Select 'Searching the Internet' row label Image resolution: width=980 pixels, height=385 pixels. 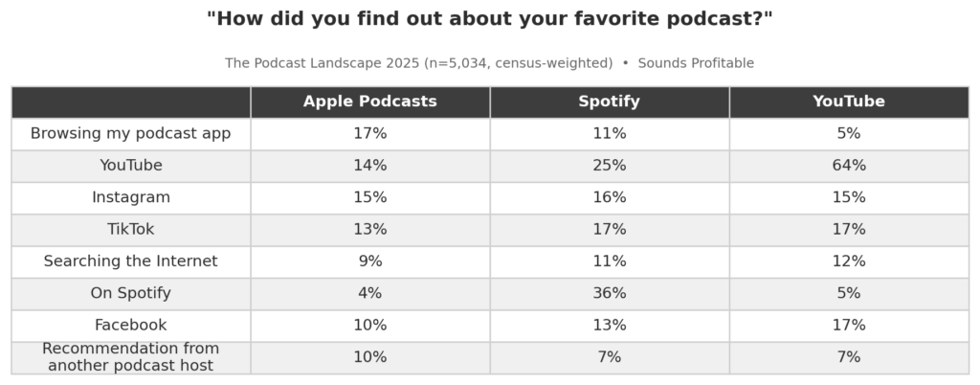click(130, 261)
